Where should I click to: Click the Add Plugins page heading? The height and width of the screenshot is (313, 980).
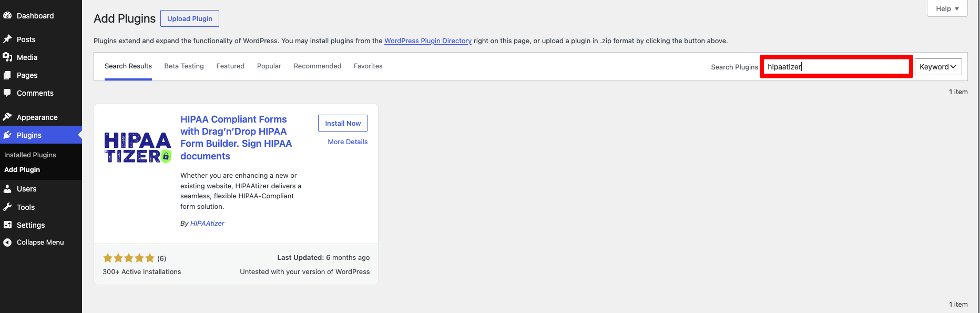(125, 18)
